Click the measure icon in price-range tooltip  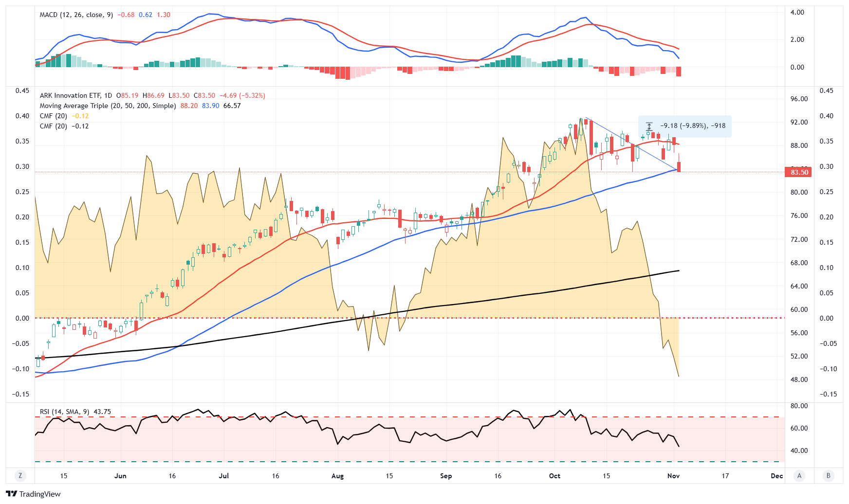pyautogui.click(x=649, y=126)
